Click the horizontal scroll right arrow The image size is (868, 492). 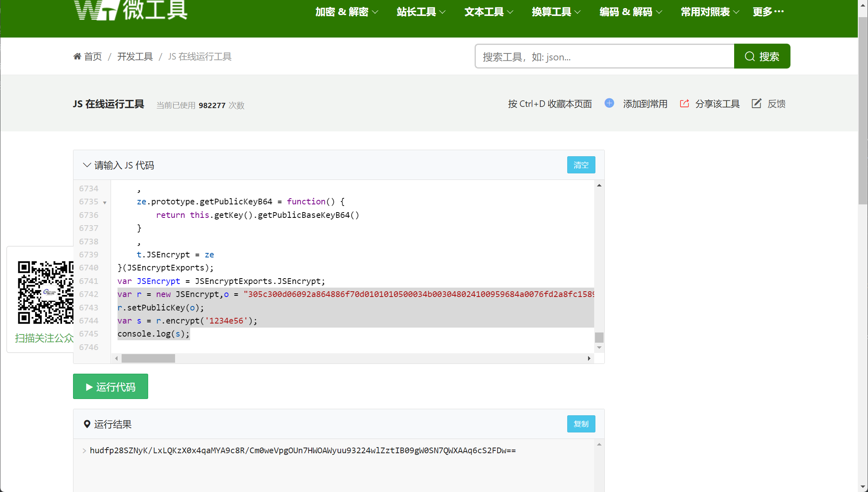pyautogui.click(x=589, y=358)
